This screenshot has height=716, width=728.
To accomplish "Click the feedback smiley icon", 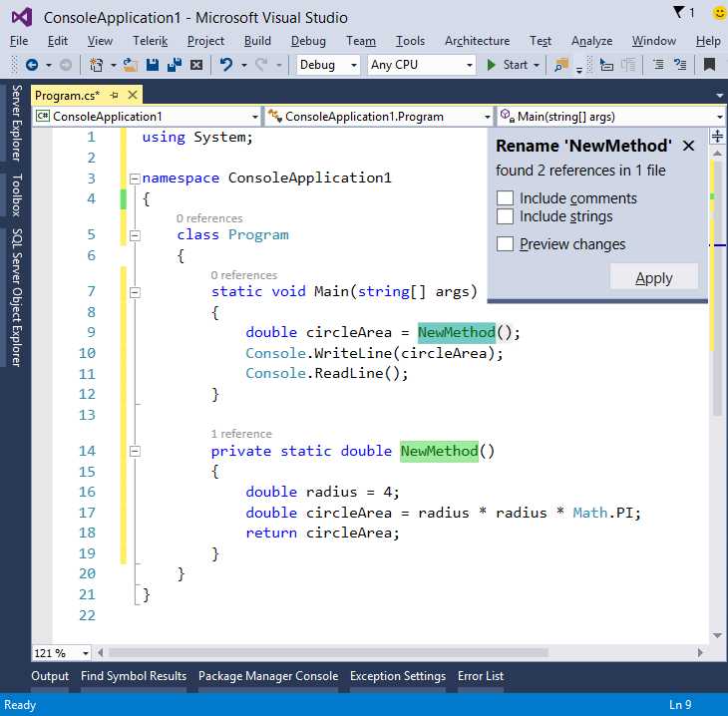I will pos(719,13).
